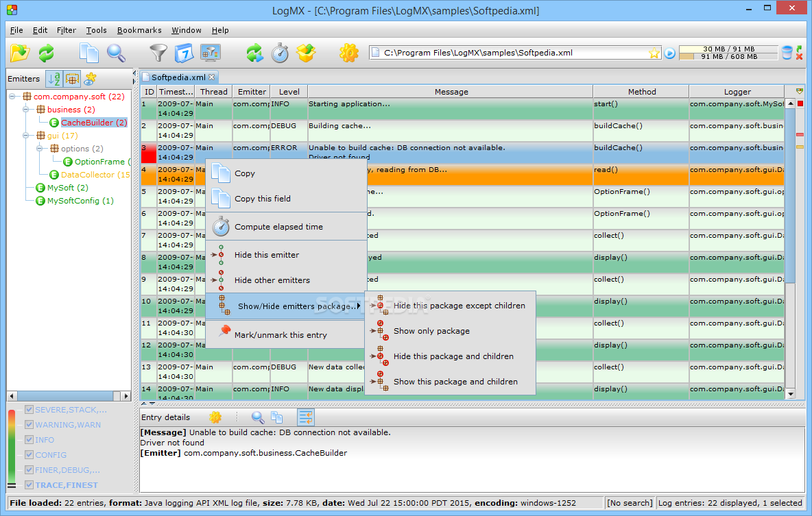Open settings with the orange gear icon
812x516 pixels.
pyautogui.click(x=349, y=53)
